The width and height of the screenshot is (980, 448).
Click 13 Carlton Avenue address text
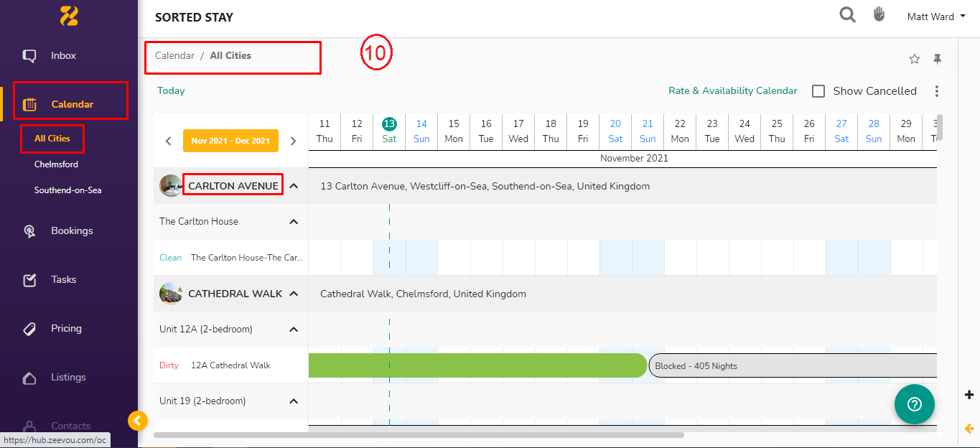pos(485,186)
